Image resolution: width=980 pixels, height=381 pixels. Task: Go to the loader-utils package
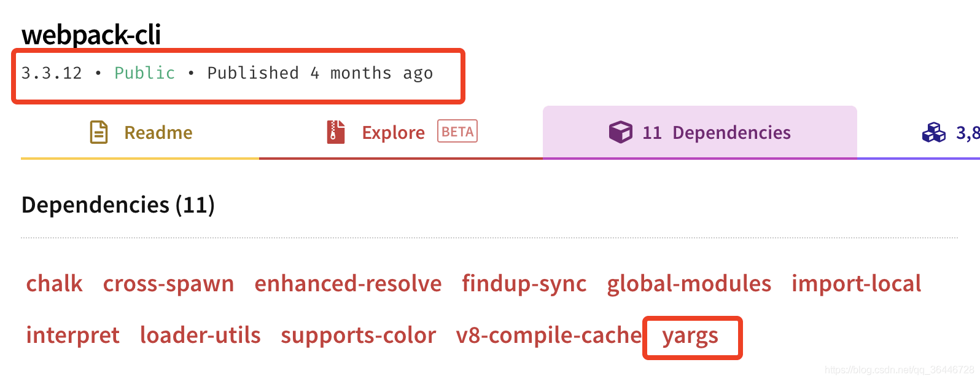(200, 335)
